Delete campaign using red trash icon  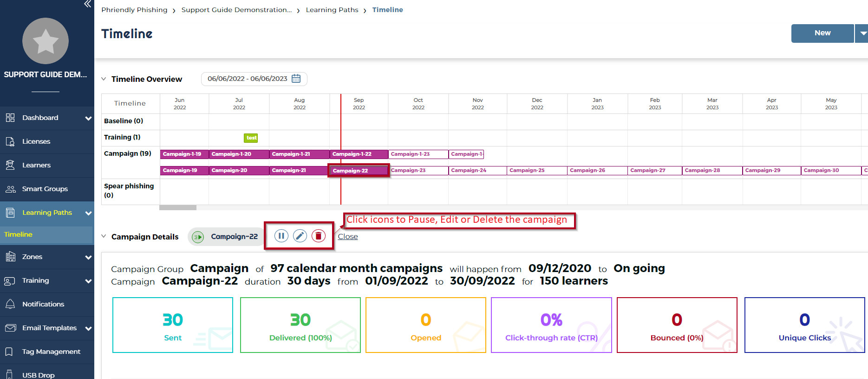point(319,236)
